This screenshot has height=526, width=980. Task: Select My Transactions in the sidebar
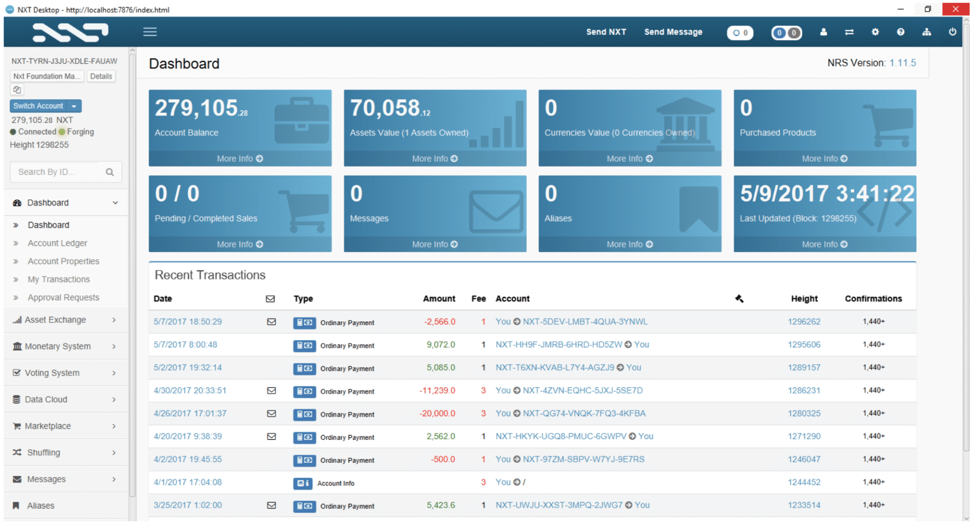pos(59,279)
